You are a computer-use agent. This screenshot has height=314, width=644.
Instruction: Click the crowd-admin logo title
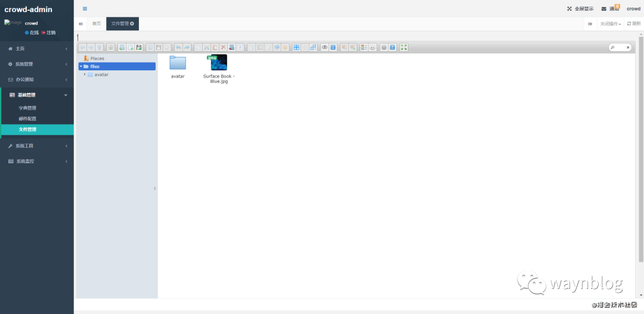(29, 10)
